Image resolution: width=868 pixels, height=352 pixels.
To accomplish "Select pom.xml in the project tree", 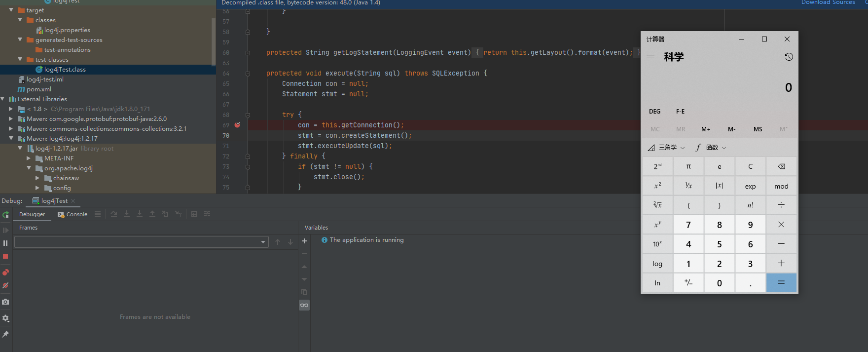I will 38,89.
